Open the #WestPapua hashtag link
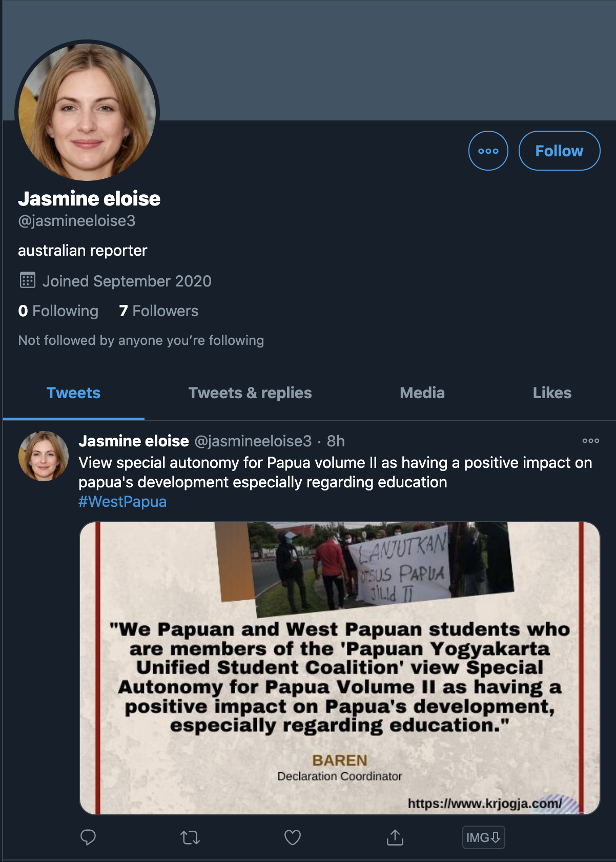 122,502
